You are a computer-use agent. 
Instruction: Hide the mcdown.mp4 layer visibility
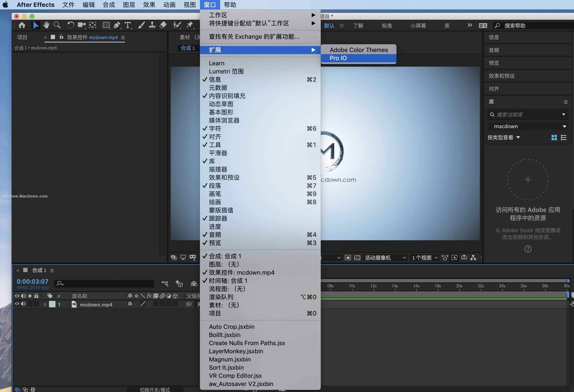coord(17,304)
